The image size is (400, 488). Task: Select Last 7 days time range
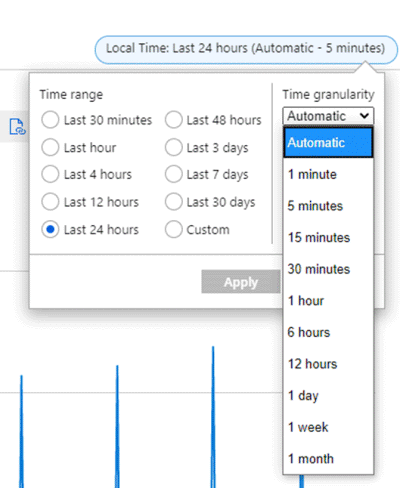click(174, 174)
